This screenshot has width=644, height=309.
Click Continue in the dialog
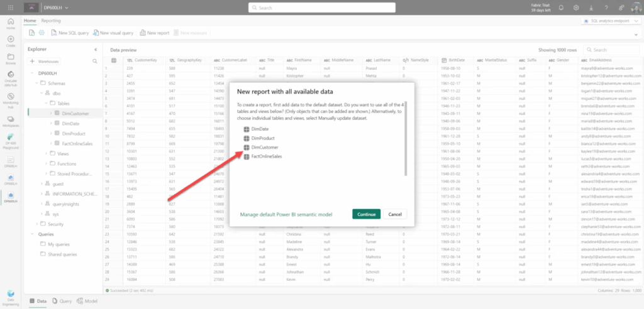pos(367,214)
